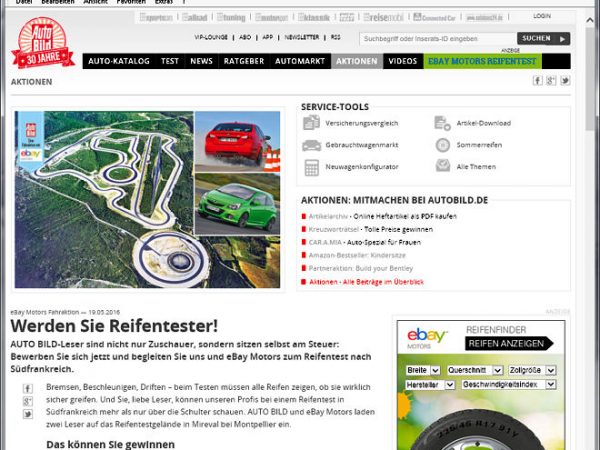Open the CAR.A.MIA link
Screen dimensions: 600x450
(325, 243)
